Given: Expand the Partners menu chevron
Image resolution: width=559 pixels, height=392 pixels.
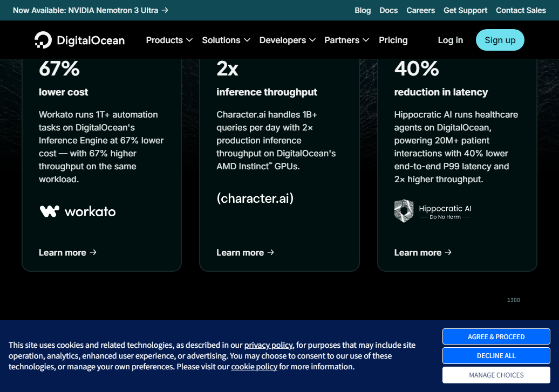Looking at the screenshot, I should coord(366,40).
